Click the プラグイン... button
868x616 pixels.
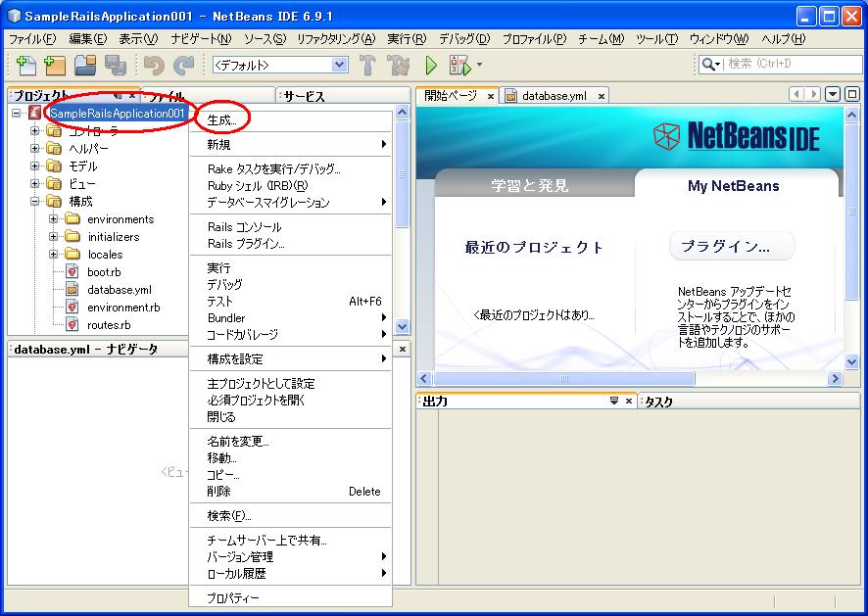coord(732,246)
